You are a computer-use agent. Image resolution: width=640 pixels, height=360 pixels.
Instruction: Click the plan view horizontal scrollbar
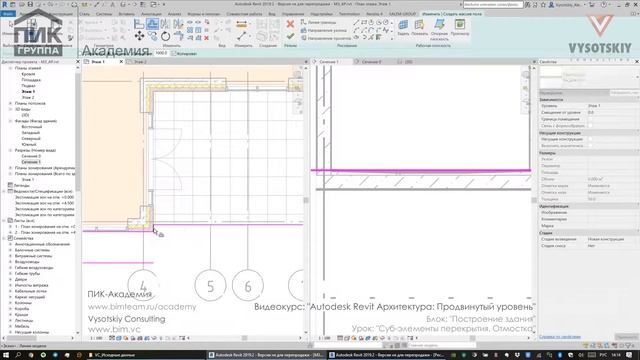244,338
